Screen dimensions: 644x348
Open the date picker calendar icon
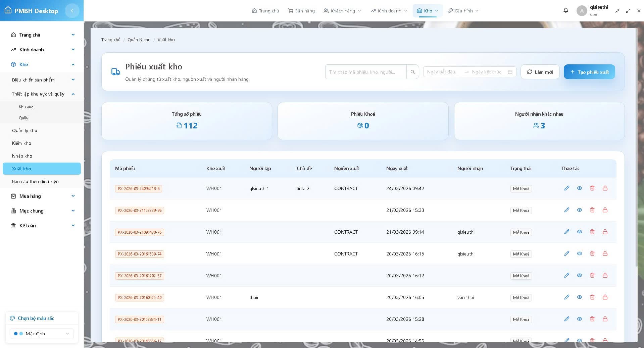tap(510, 72)
